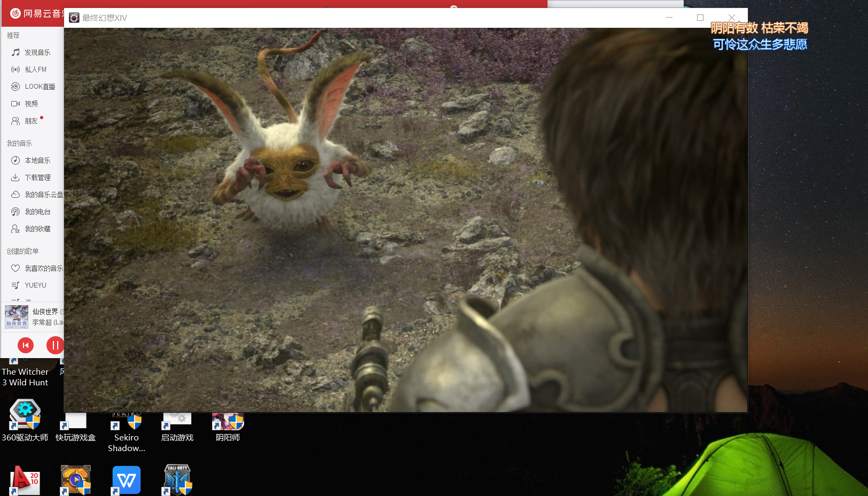Select the 快玩游戏盒 desktop shortcut
The image size is (868, 496).
click(75, 428)
